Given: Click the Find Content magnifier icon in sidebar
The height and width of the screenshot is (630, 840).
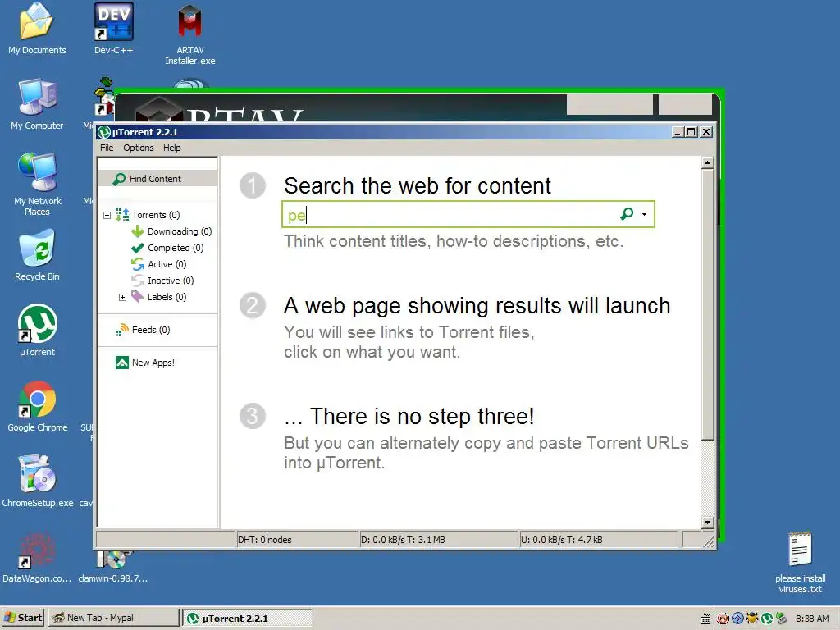Looking at the screenshot, I should [x=119, y=179].
